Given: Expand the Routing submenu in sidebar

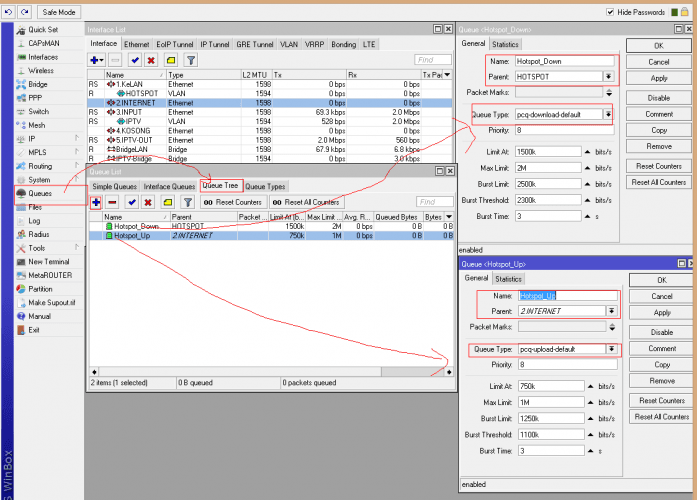Looking at the screenshot, I should (x=40, y=166).
